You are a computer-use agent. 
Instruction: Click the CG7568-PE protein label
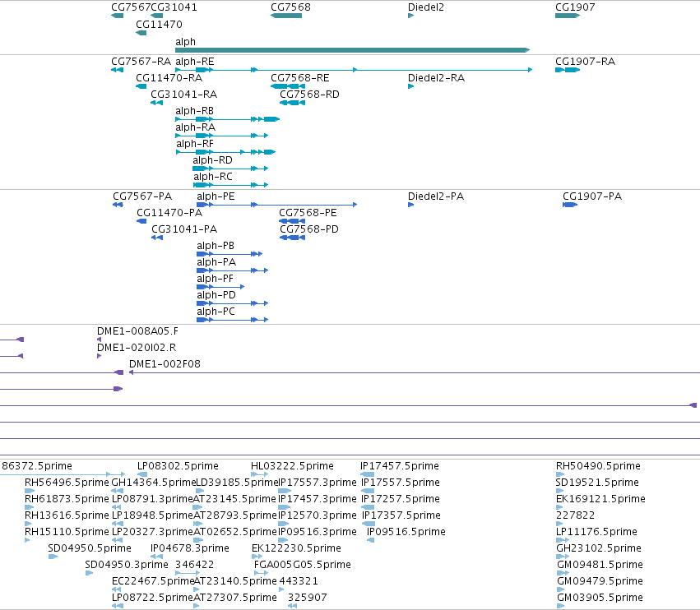click(x=308, y=212)
